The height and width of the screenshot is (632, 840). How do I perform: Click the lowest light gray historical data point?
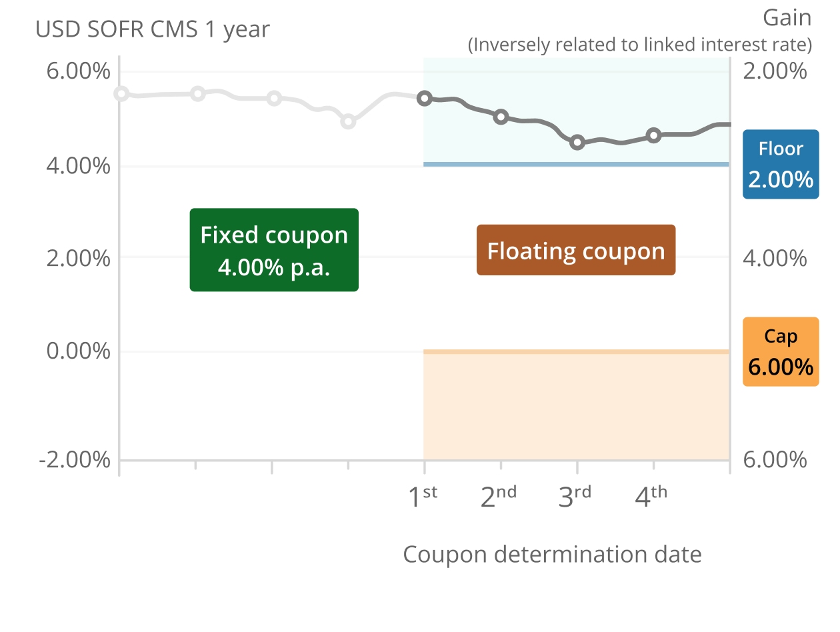pyautogui.click(x=348, y=121)
